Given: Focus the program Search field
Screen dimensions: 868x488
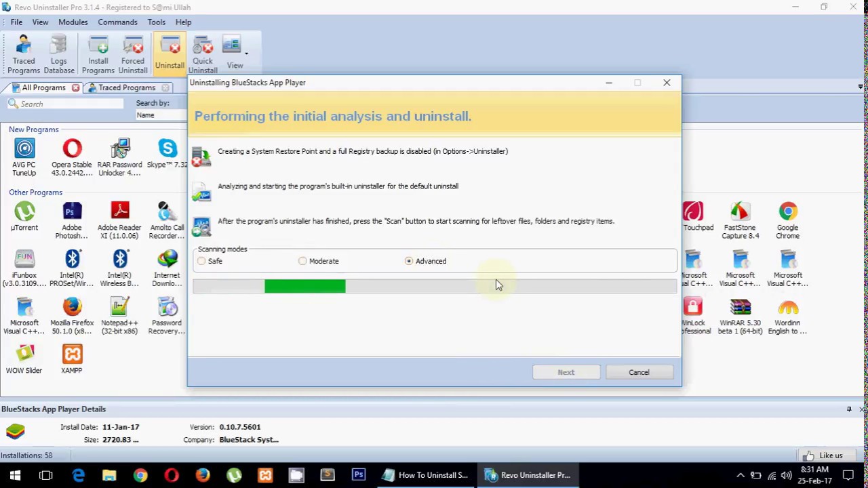Looking at the screenshot, I should click(65, 104).
